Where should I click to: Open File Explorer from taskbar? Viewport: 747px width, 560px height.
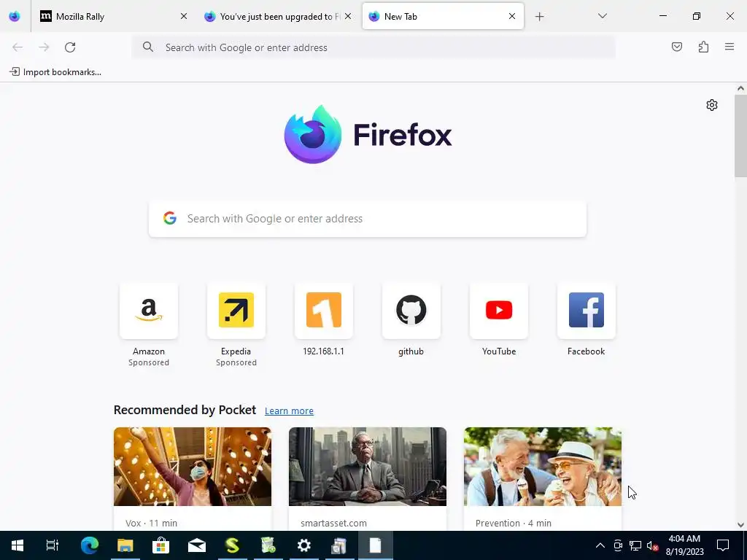pos(125,545)
